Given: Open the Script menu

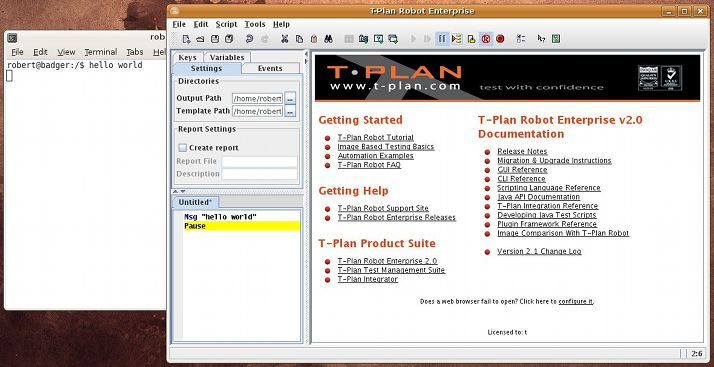Looking at the screenshot, I should 226,24.
